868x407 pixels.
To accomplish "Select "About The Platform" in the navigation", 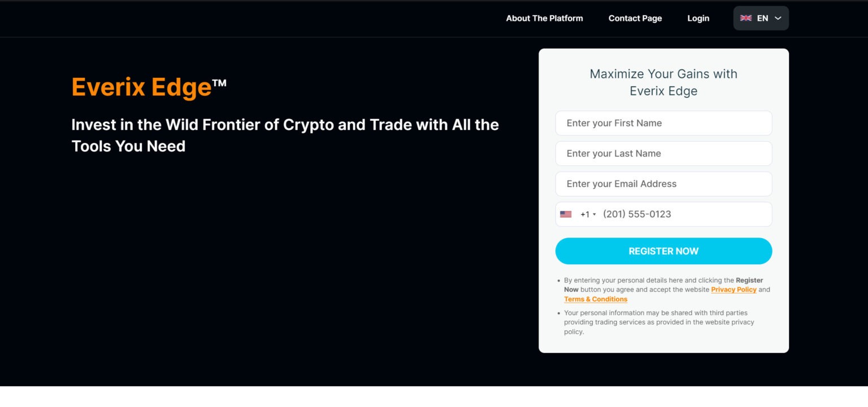I will click(x=544, y=17).
